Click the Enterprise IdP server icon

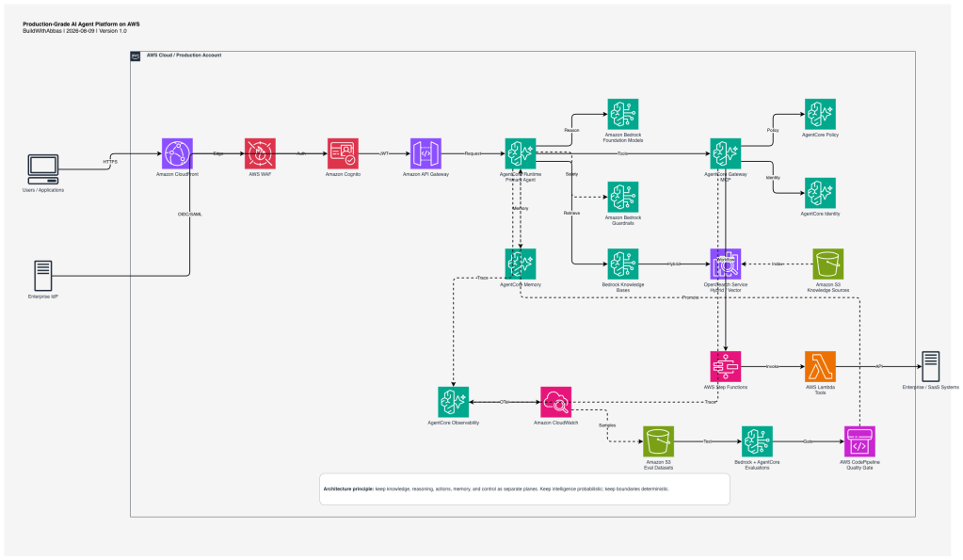[43, 276]
